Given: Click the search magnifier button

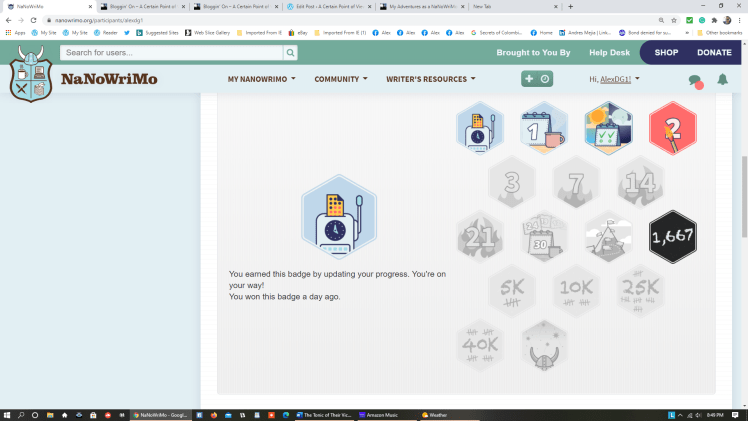Looking at the screenshot, I should point(291,53).
